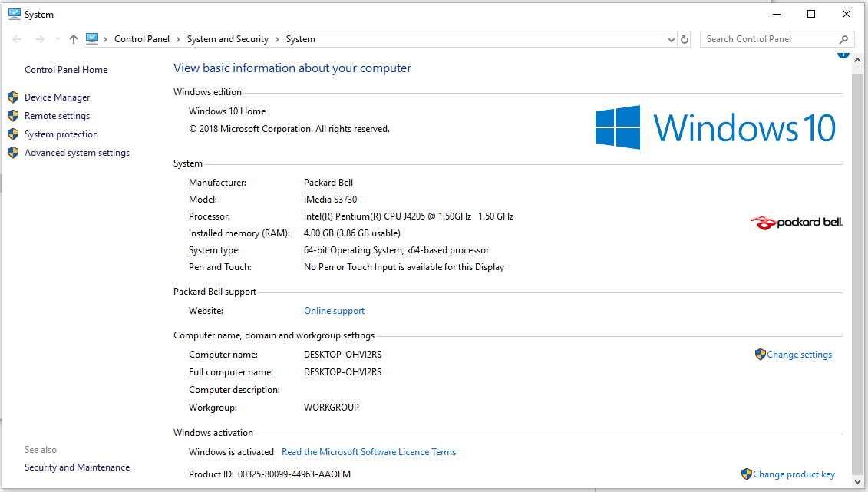Viewport: 868px width, 492px height.
Task: Click Change product key link
Action: click(x=794, y=474)
